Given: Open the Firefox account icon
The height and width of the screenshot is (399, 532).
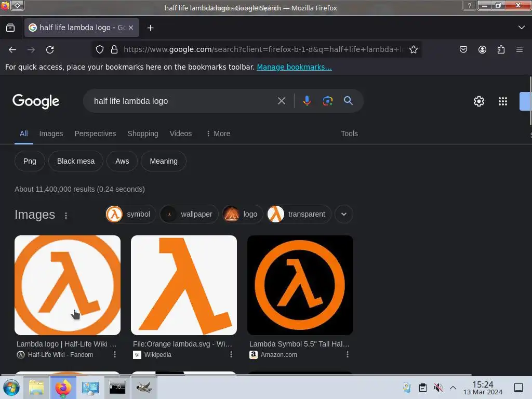Looking at the screenshot, I should point(482,49).
